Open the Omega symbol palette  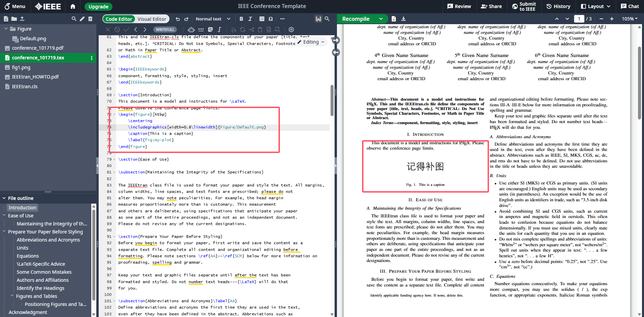270,19
